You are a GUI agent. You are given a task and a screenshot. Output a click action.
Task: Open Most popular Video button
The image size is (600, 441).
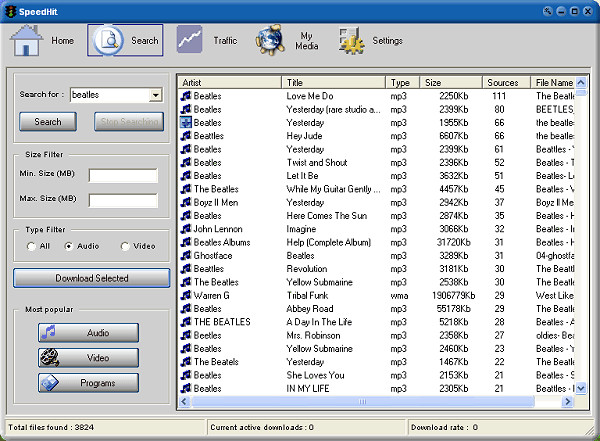pyautogui.click(x=88, y=358)
